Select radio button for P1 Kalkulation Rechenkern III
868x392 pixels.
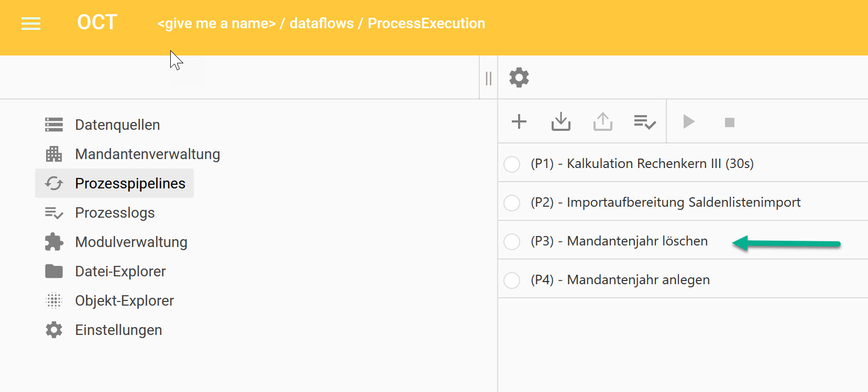(512, 164)
